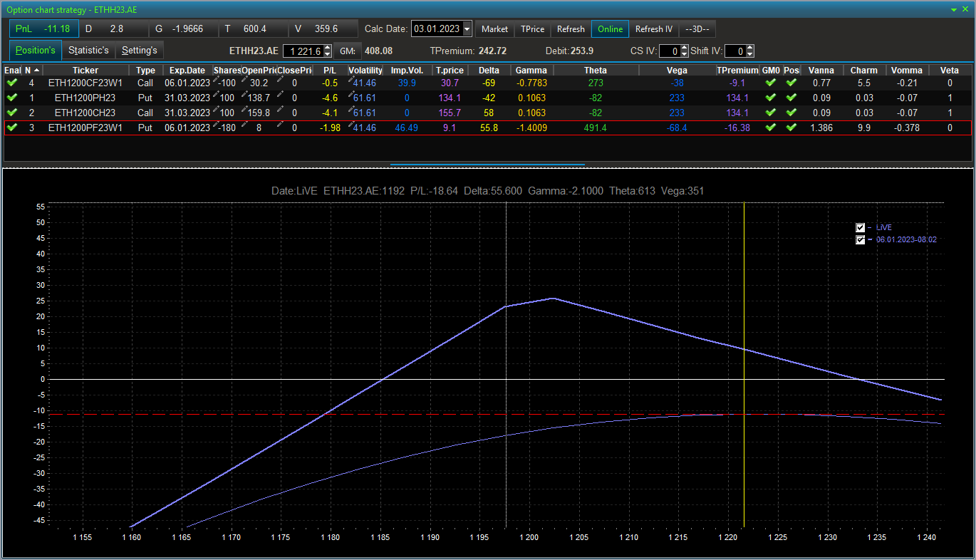This screenshot has height=560, width=976.
Task: Click the GM0 checkmark in ETH1200PH23 row
Action: [x=770, y=98]
